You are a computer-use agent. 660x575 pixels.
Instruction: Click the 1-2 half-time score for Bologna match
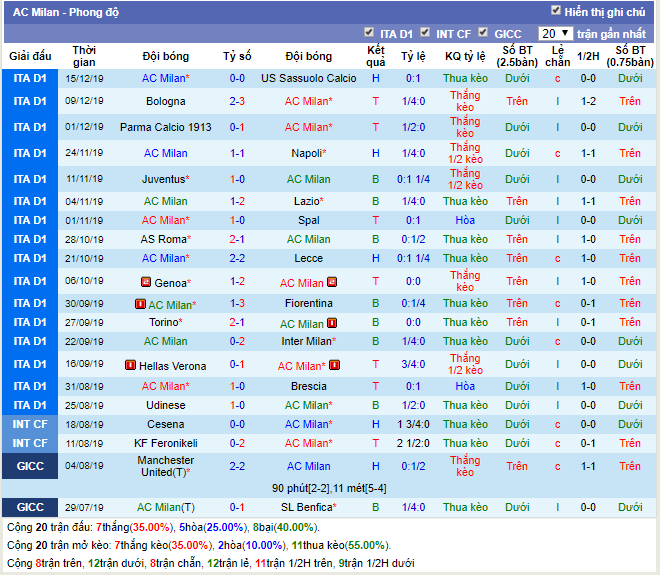pyautogui.click(x=588, y=101)
